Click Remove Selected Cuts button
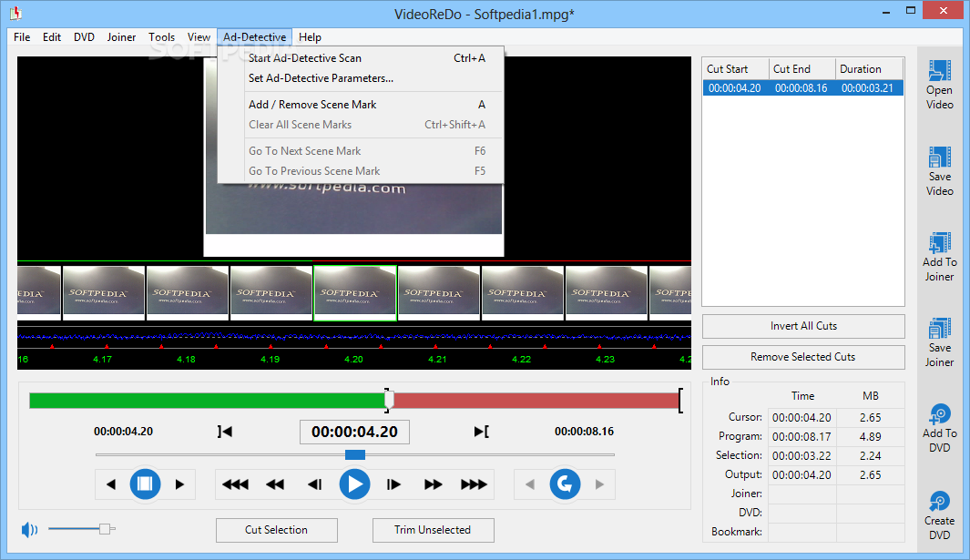 (803, 357)
